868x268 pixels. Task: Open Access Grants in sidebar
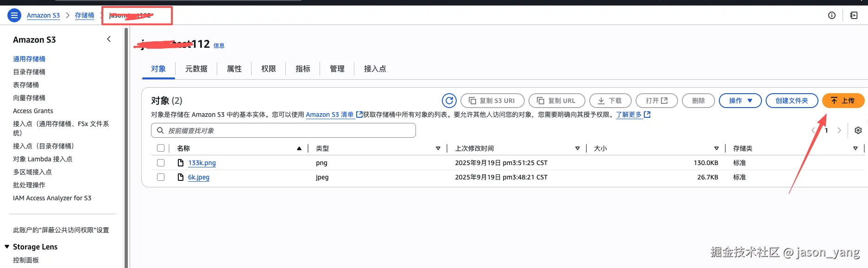point(33,111)
